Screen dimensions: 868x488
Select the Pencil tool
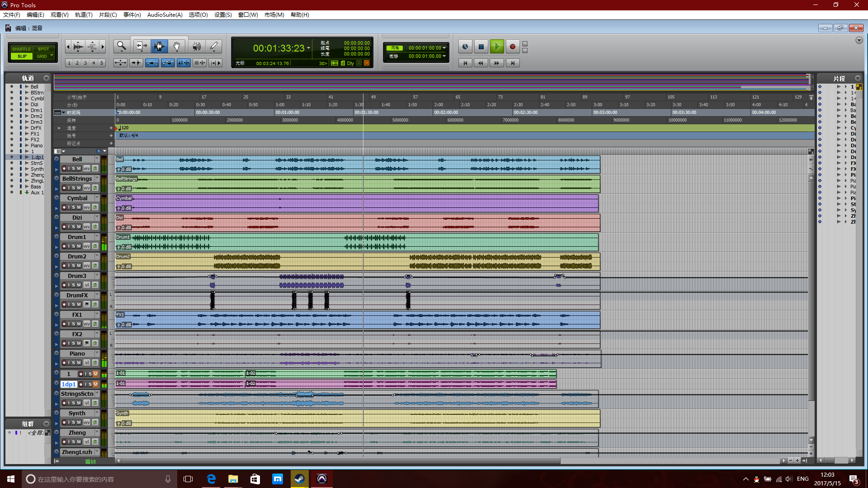[214, 46]
